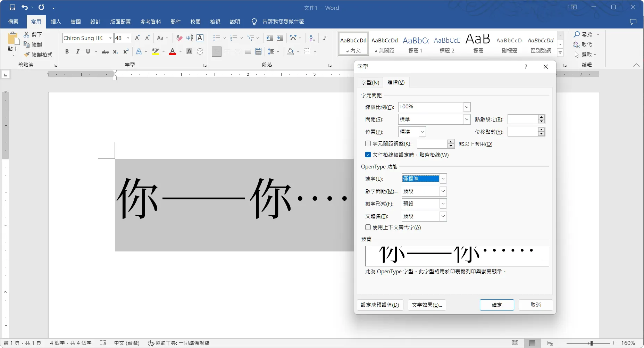Activate the Format Painter (複製格式)
644x348 pixels.
[38, 55]
